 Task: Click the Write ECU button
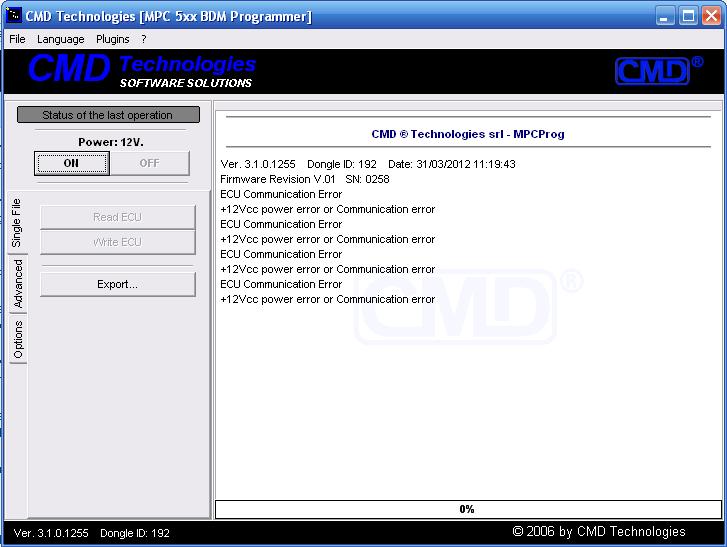pos(117,242)
